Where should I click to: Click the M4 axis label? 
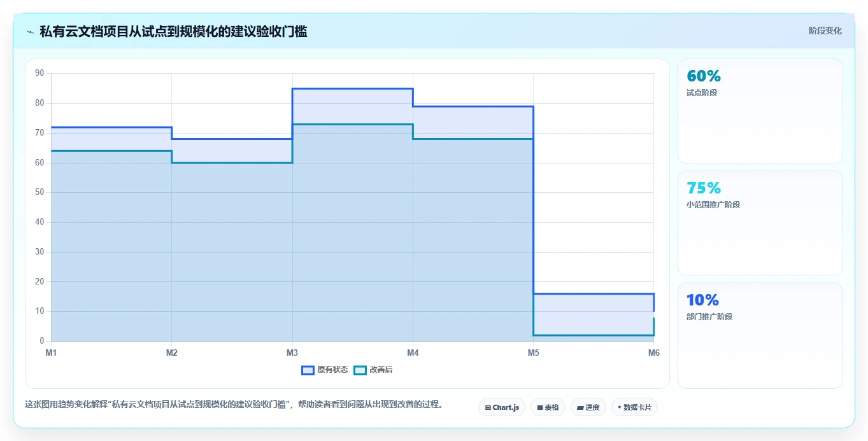(x=413, y=353)
